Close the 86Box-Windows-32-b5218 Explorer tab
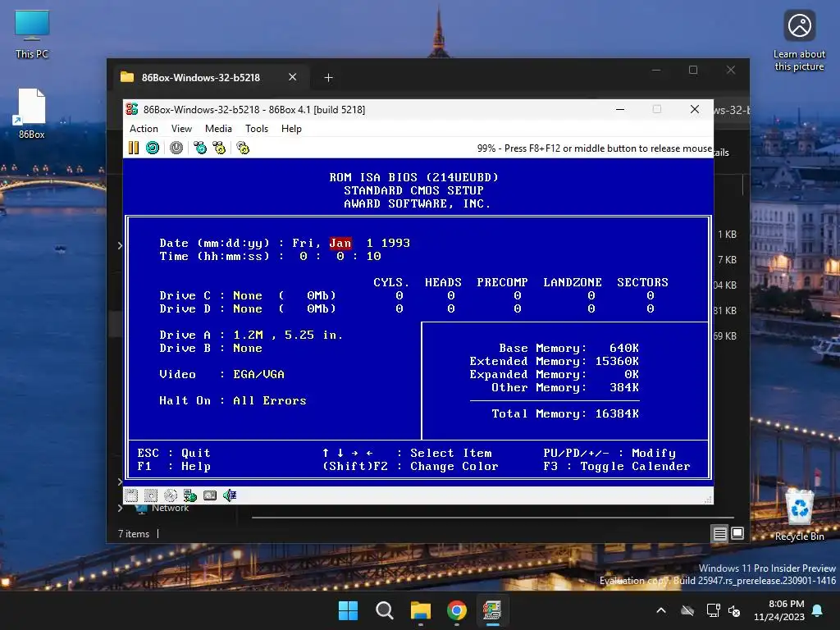 (293, 77)
